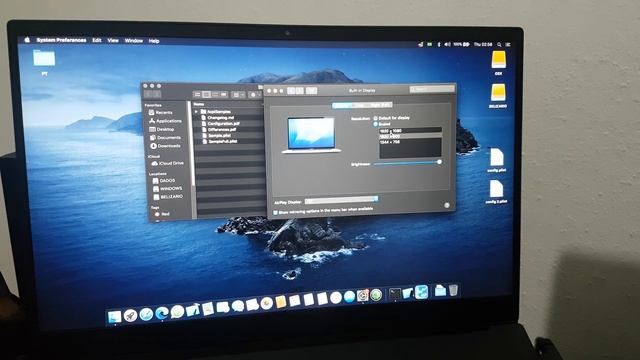640x360 pixels.
Task: Select the DADOS volume in Finder sidebar
Action: point(164,180)
